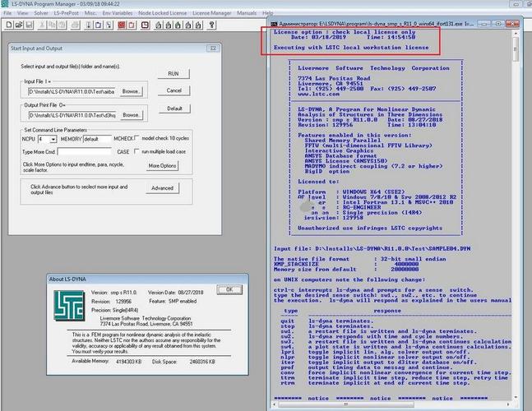Click the Help question mark toolbar icon
Image resolution: width=532 pixels, height=411 pixels.
(x=211, y=25)
